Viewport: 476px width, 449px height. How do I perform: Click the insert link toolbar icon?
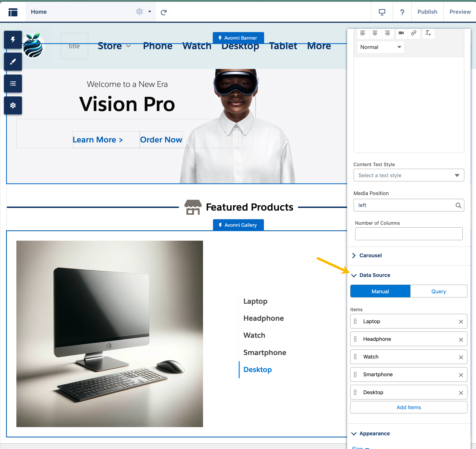(414, 33)
